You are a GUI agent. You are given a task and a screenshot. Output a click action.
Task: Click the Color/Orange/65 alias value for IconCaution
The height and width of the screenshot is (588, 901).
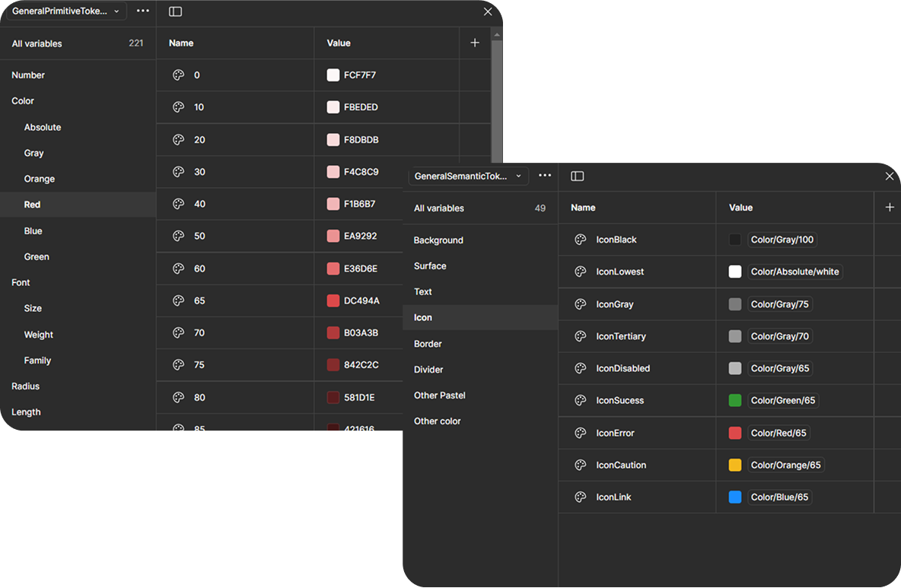(785, 465)
